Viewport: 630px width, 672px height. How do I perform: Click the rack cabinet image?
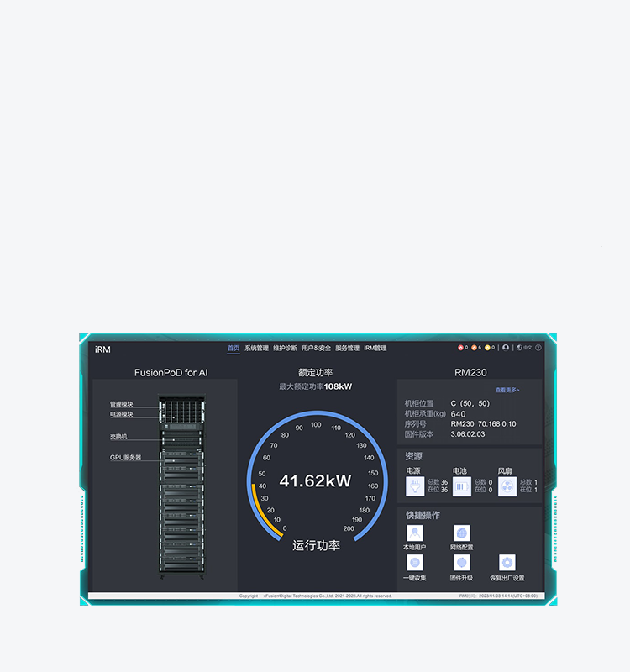coord(181,487)
